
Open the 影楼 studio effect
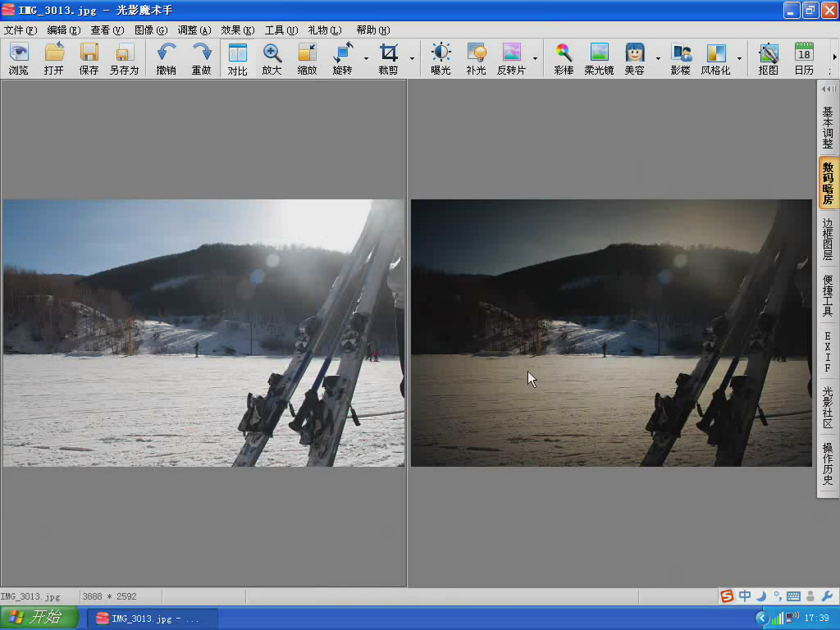(x=681, y=58)
